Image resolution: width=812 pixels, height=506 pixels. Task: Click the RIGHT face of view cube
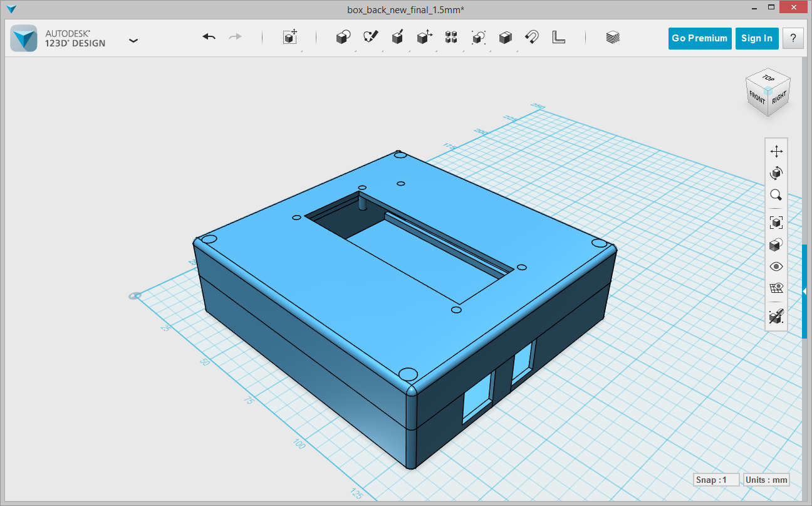[x=779, y=97]
